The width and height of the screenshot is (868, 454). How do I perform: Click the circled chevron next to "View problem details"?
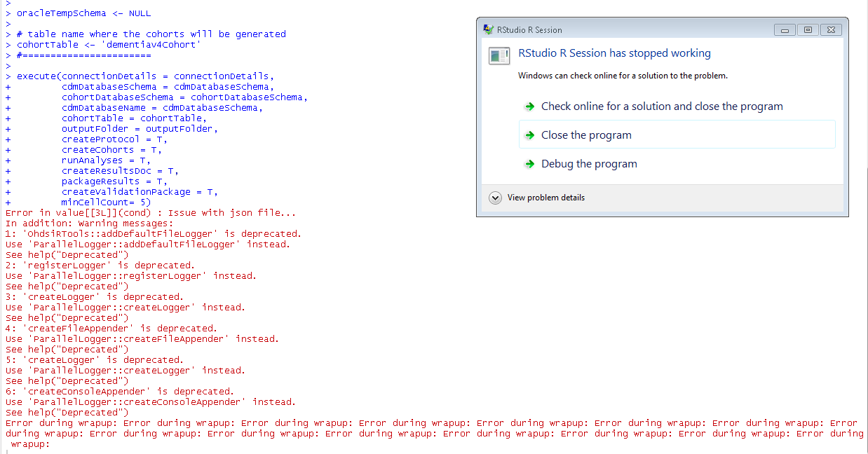point(496,198)
